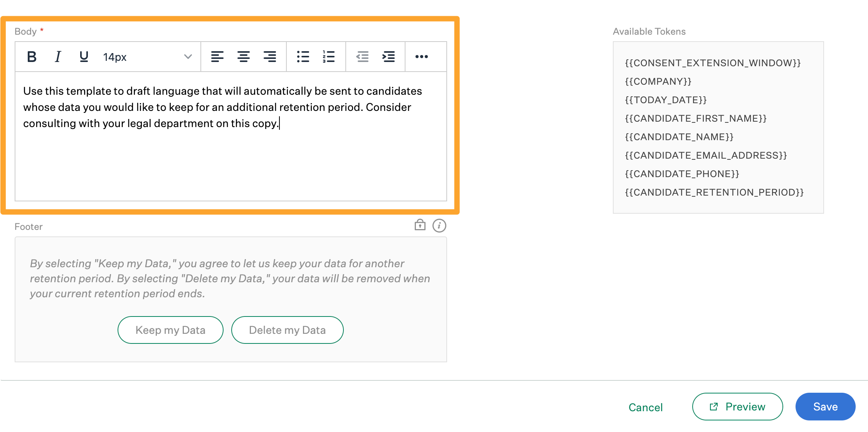Save the email template
868x432 pixels.
(825, 406)
